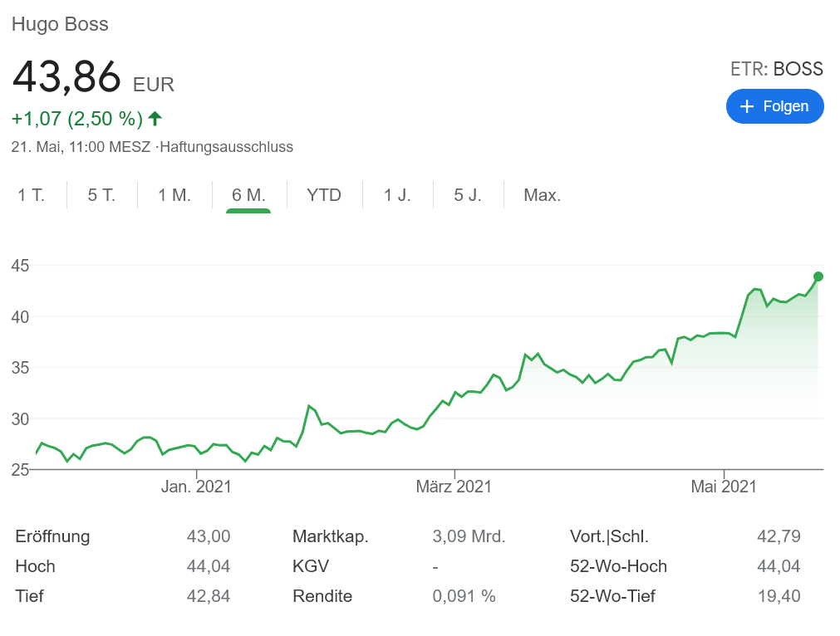Image resolution: width=840 pixels, height=636 pixels.
Task: Open the Max. chart range
Action: (543, 195)
